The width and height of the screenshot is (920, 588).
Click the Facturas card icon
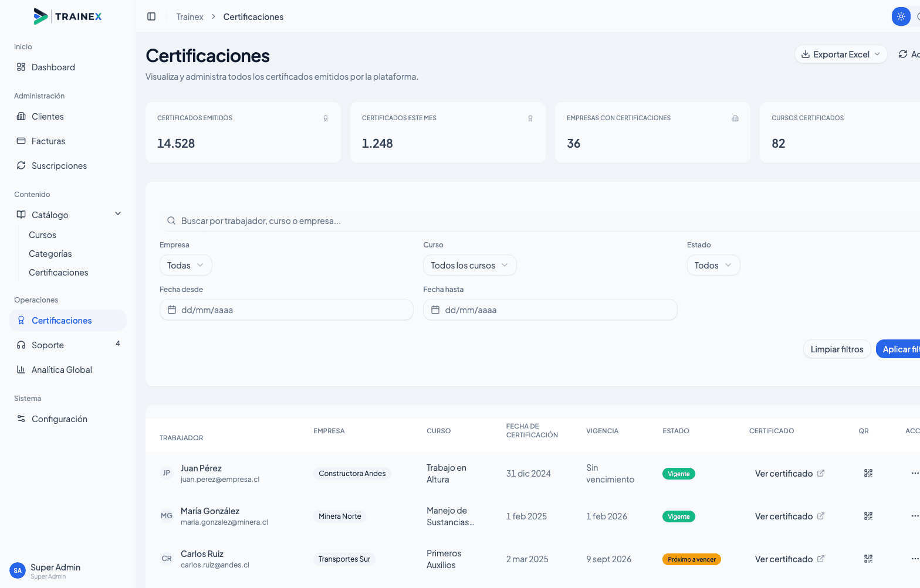(x=21, y=141)
